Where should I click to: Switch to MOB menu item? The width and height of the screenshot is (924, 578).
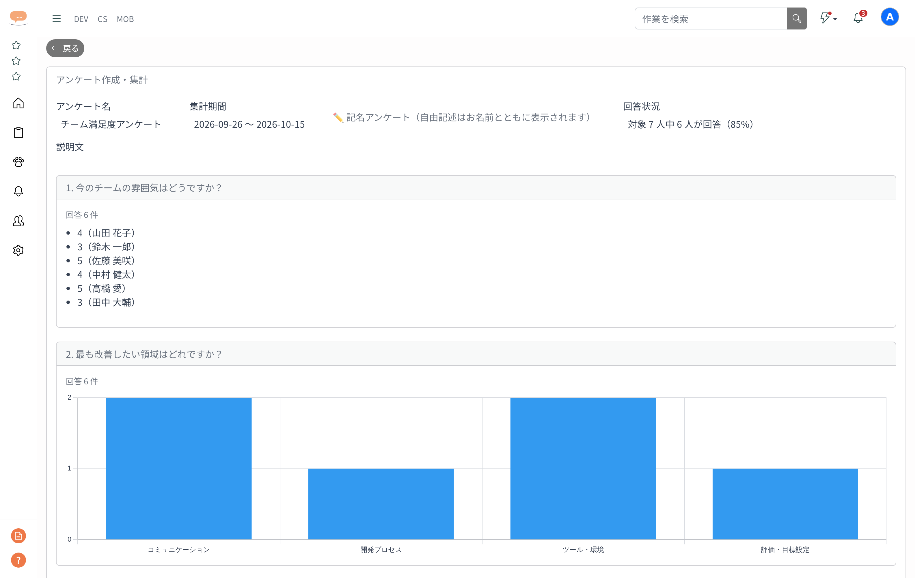click(125, 19)
